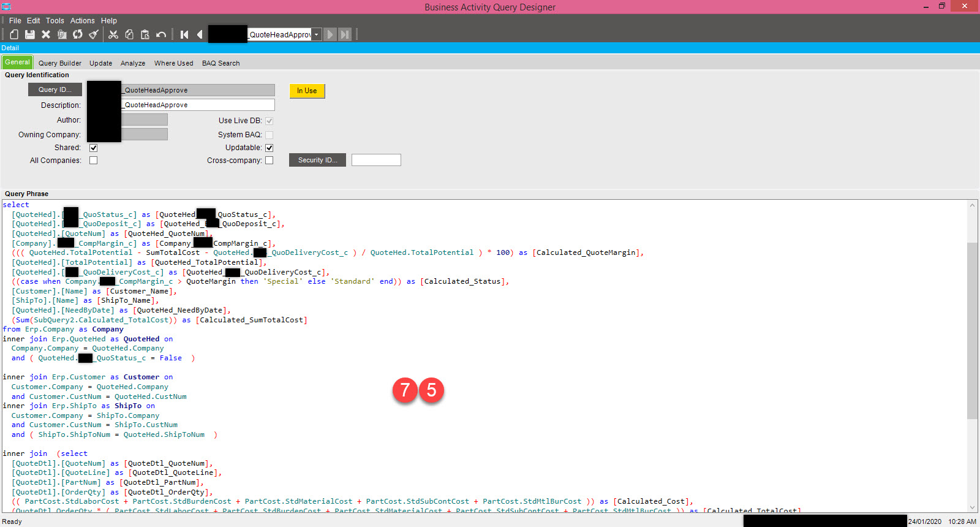Click the yellow In Use button
The image size is (980, 527).
coord(307,91)
